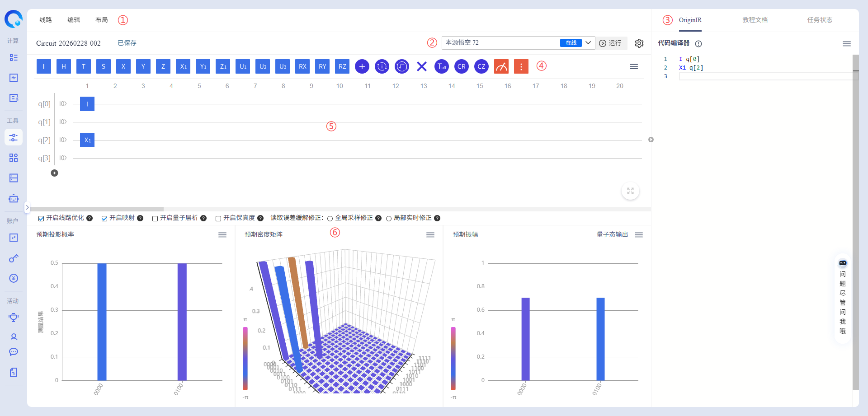This screenshot has width=868, height=416.
Task: Switch to the 教程文档 tab
Action: (755, 20)
